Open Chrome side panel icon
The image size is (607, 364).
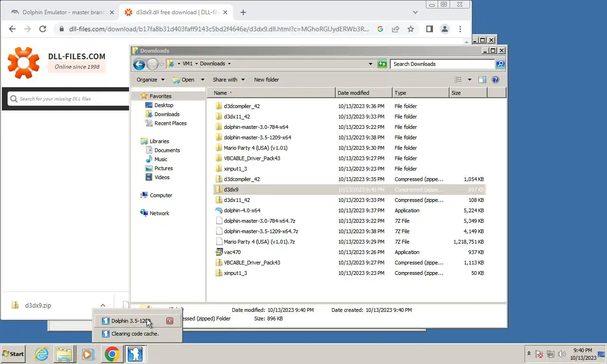pos(429,29)
